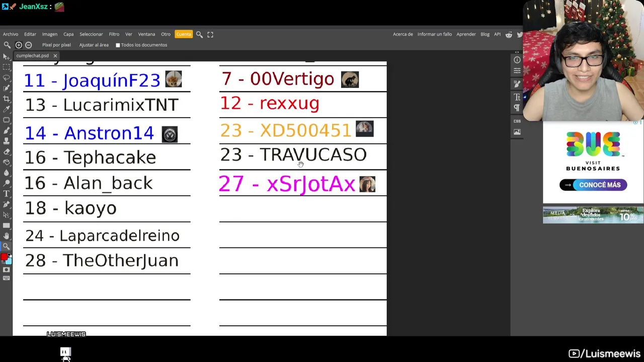The image size is (644, 362).
Task: Open the Reddit link icon
Action: [509, 34]
